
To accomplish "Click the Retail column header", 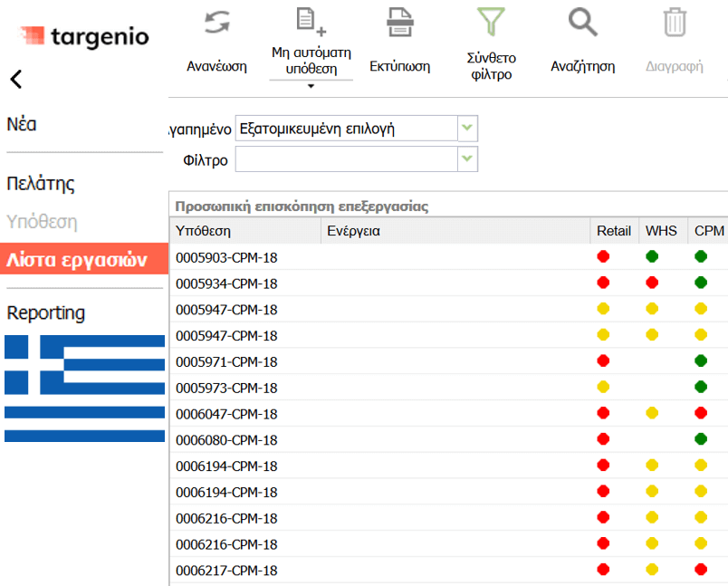I will (614, 231).
